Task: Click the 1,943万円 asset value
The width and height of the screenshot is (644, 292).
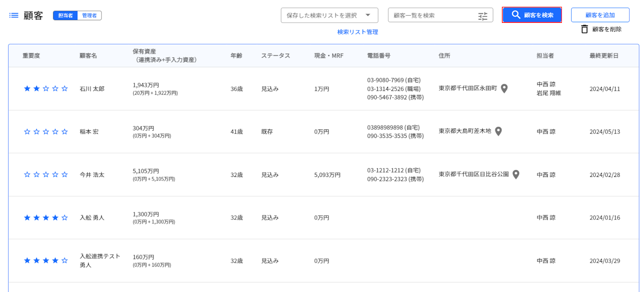Action: point(146,85)
